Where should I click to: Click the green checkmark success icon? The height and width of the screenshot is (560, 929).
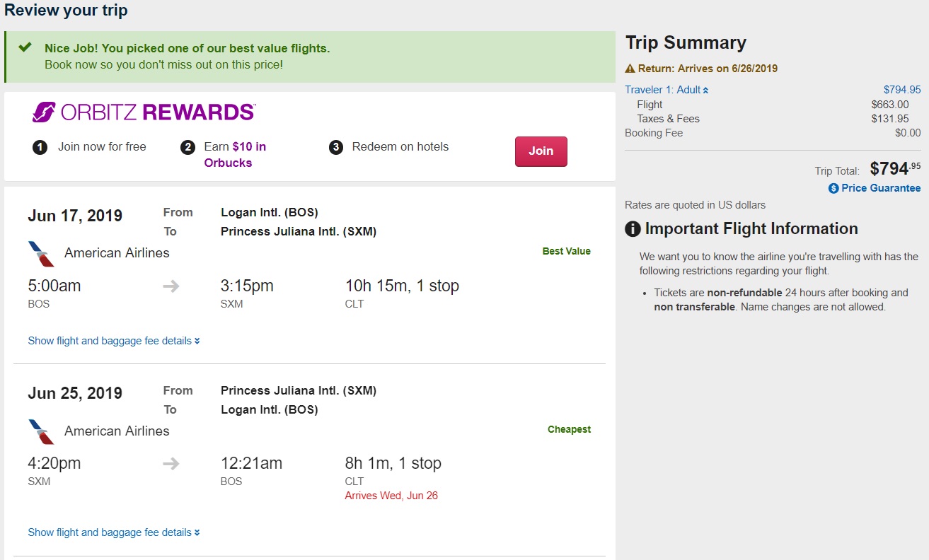click(25, 47)
